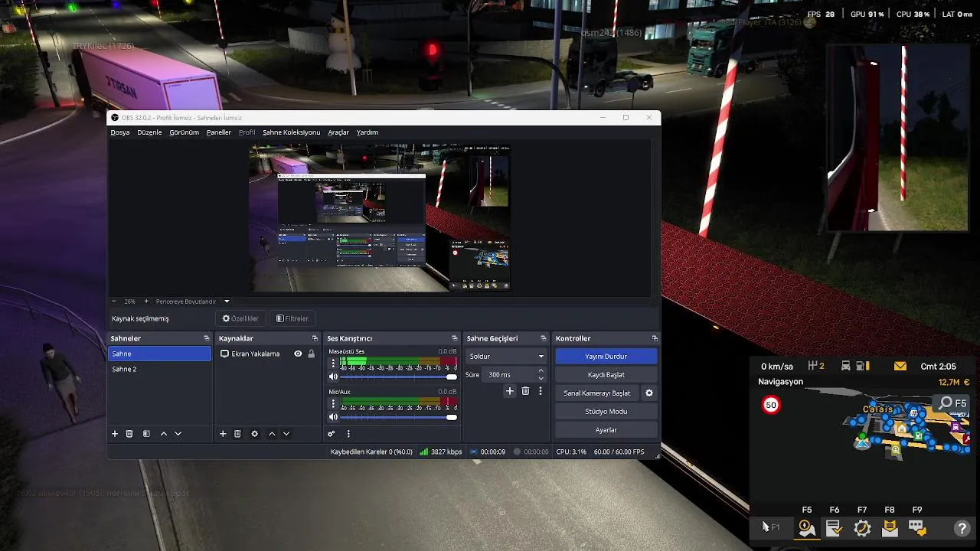The height and width of the screenshot is (551, 980).
Task: Move scene down in Sahneler panel
Action: point(178,434)
